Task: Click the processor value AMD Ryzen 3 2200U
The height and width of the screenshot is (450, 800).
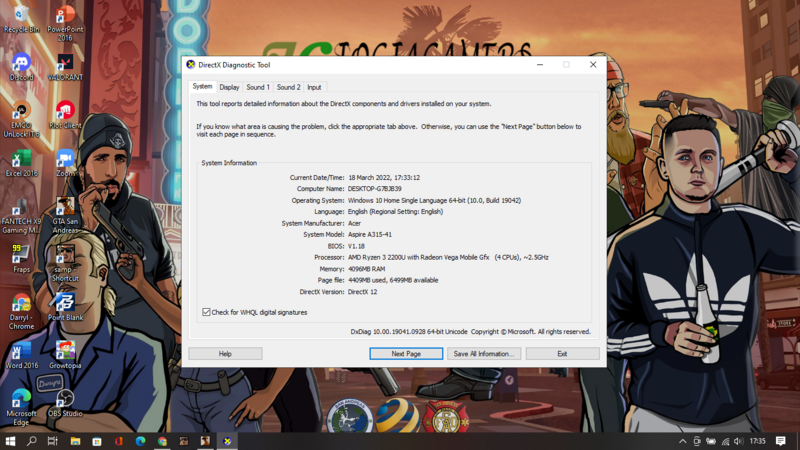Action: pos(448,257)
